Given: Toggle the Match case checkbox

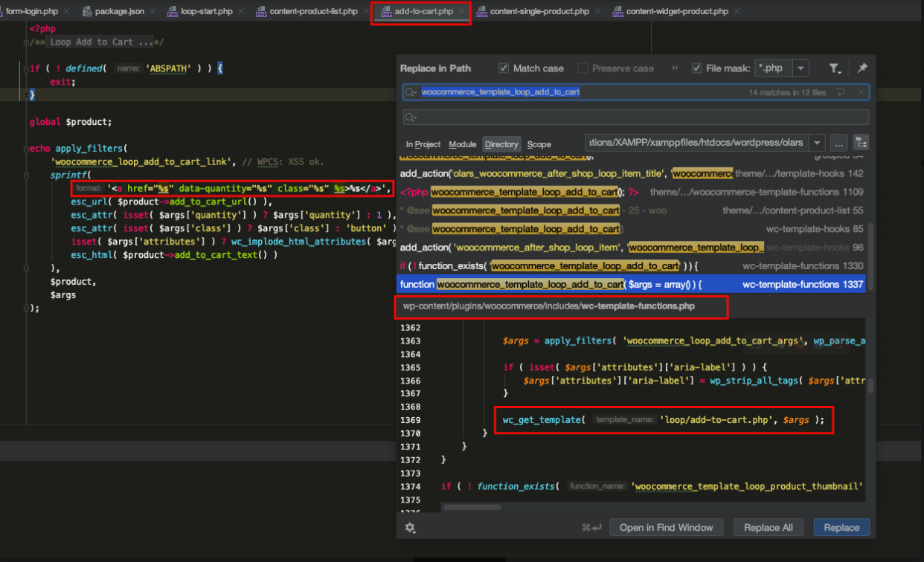Looking at the screenshot, I should pyautogui.click(x=504, y=68).
